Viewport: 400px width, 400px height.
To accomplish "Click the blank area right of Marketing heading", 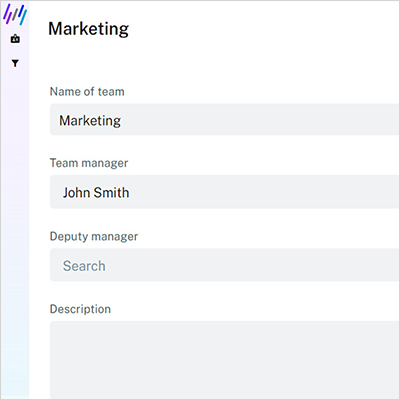I will tap(263, 29).
